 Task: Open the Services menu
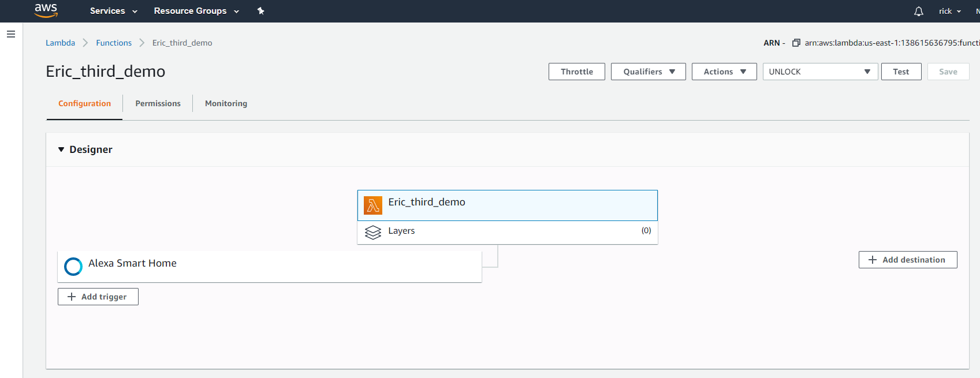click(x=113, y=11)
